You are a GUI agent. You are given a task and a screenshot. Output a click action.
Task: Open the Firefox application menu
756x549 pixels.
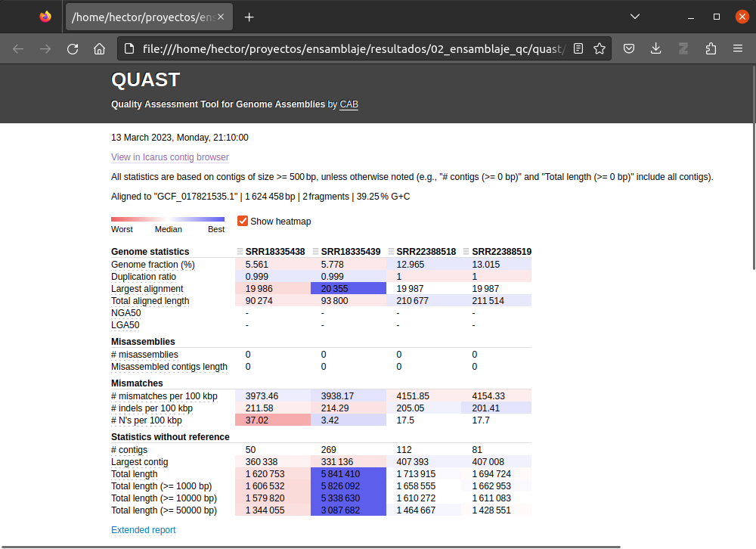pyautogui.click(x=738, y=48)
